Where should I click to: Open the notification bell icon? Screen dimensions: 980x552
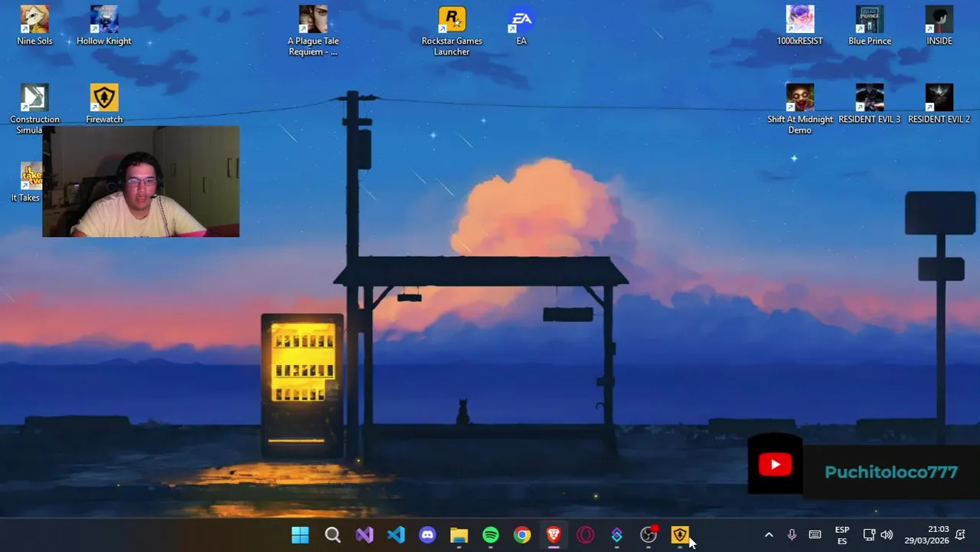[960, 535]
